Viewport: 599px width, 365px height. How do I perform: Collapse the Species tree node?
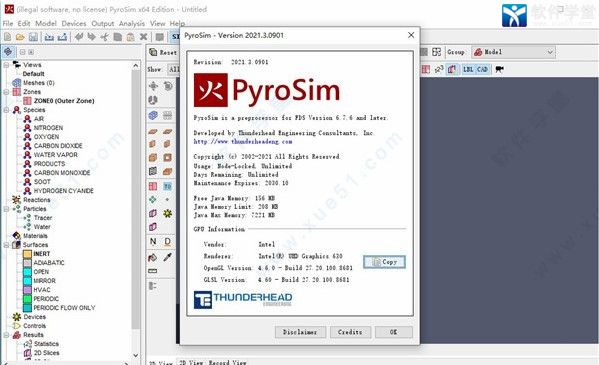tap(6, 110)
